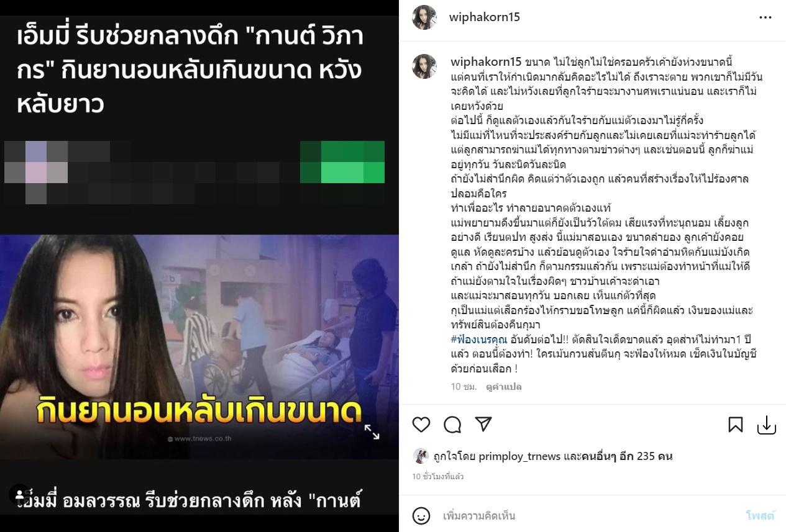Save the post with the bookmark icon

pyautogui.click(x=736, y=425)
